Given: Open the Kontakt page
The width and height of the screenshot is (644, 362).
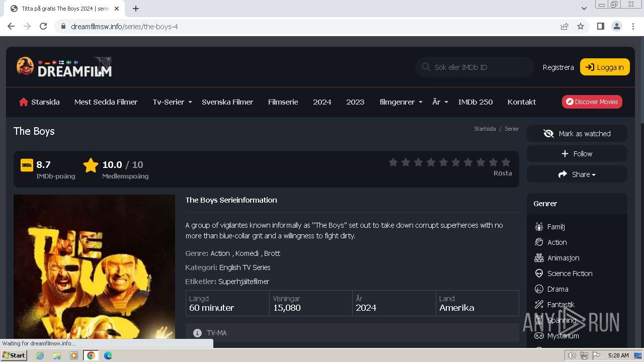Looking at the screenshot, I should click(x=522, y=102).
